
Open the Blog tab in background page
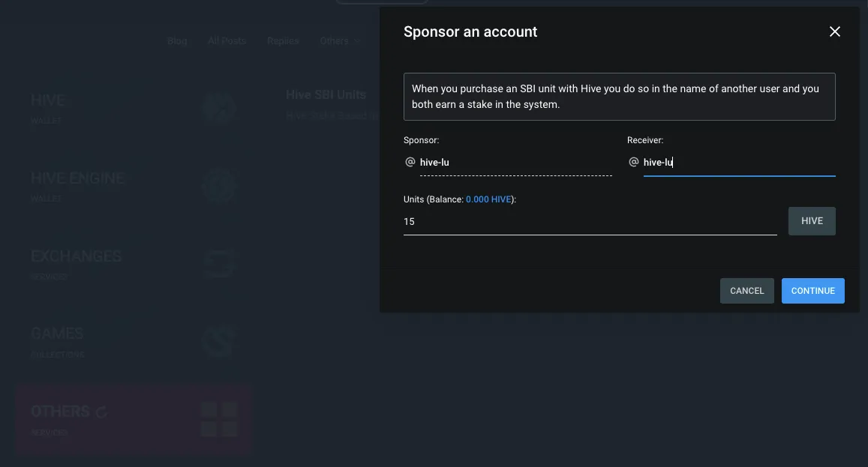coord(177,41)
